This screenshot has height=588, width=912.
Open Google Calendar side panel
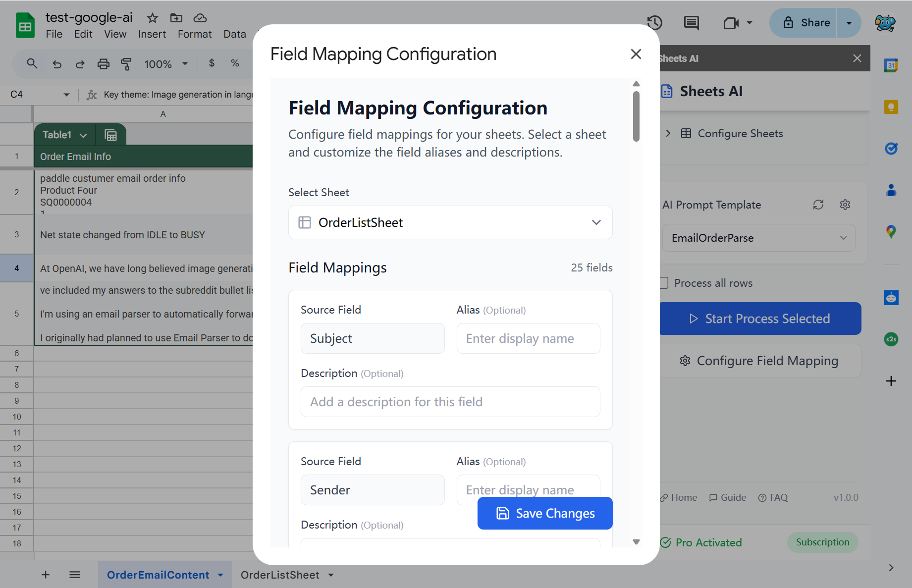(x=891, y=65)
